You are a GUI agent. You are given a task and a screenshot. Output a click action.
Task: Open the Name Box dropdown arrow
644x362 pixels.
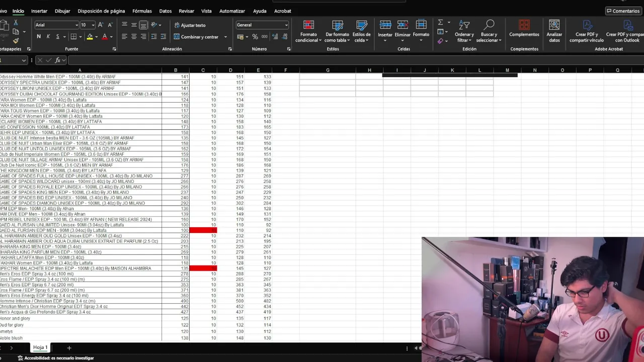(x=24, y=60)
